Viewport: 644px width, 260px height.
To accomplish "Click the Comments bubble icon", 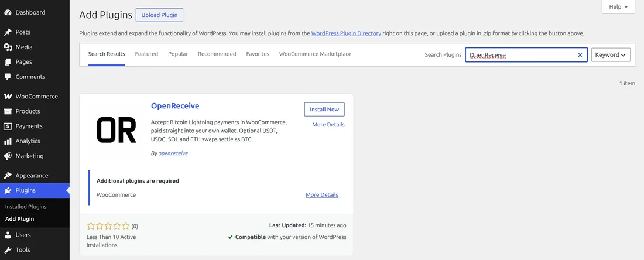I will [x=8, y=77].
